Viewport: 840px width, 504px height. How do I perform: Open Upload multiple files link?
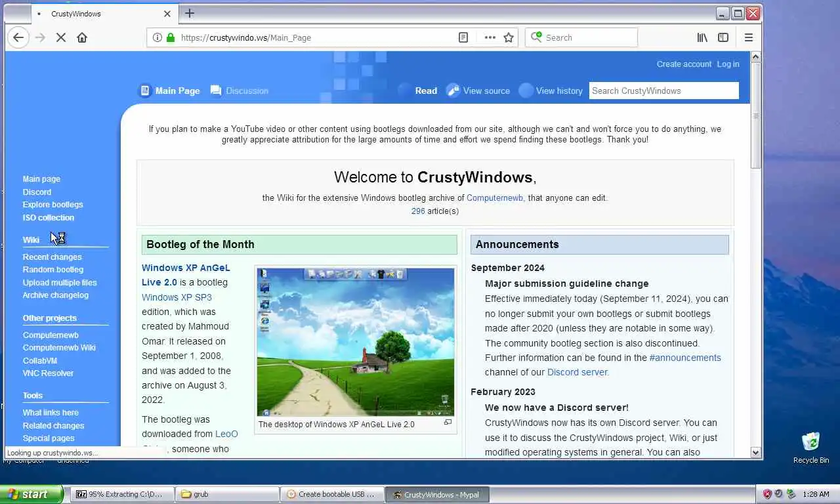[60, 282]
